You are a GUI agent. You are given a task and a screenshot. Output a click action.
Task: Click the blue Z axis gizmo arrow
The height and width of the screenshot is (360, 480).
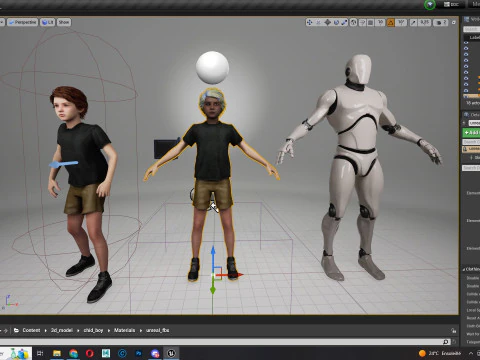213,256
